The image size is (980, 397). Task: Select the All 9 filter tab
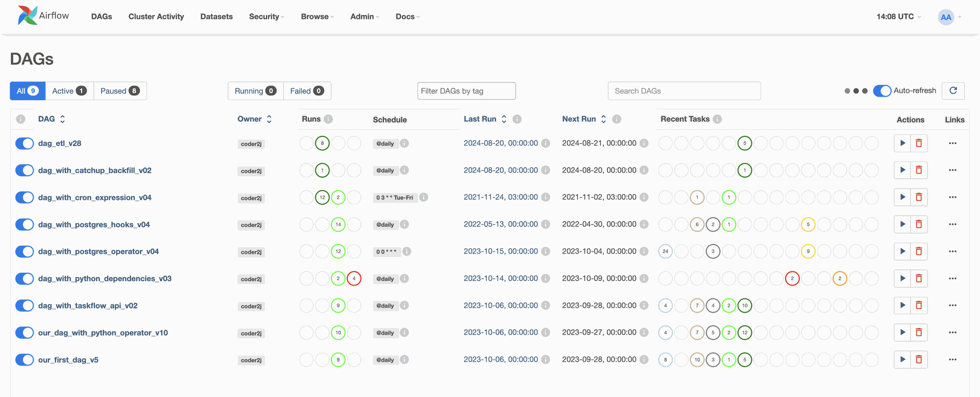click(28, 90)
